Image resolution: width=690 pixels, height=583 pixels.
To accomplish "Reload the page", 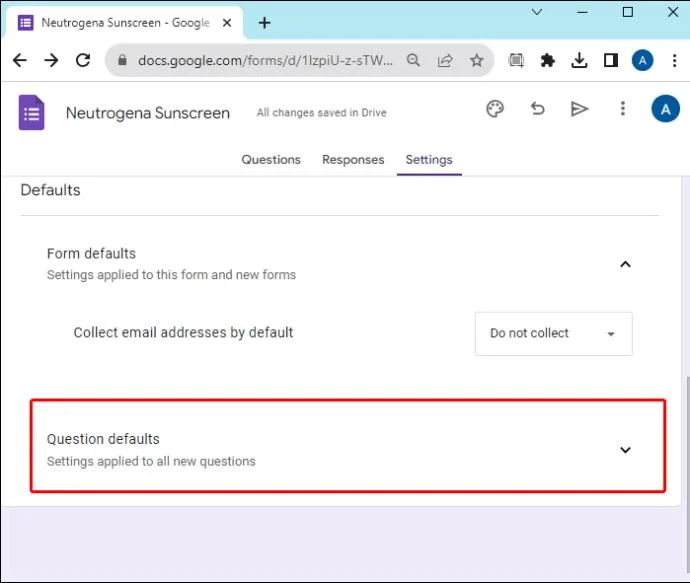I will [83, 60].
